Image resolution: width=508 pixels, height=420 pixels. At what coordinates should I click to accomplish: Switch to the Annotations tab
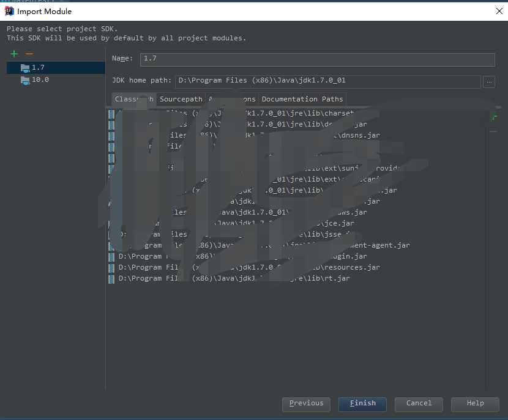pos(232,99)
